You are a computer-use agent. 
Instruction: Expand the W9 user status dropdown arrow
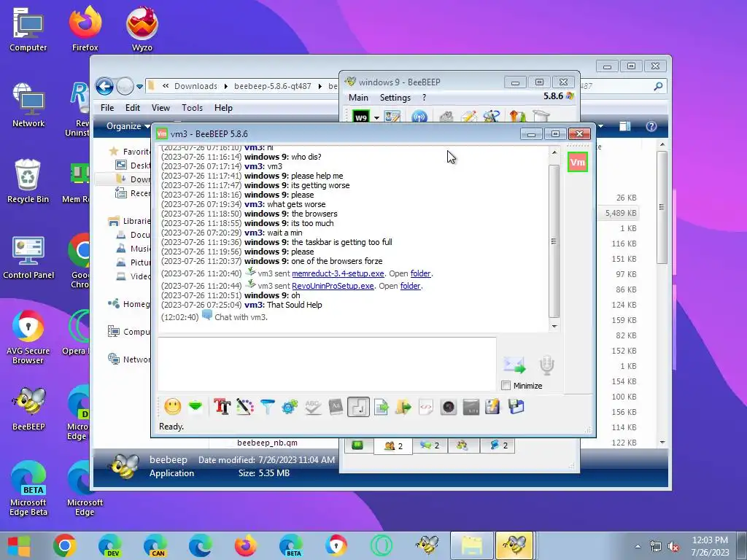[376, 117]
